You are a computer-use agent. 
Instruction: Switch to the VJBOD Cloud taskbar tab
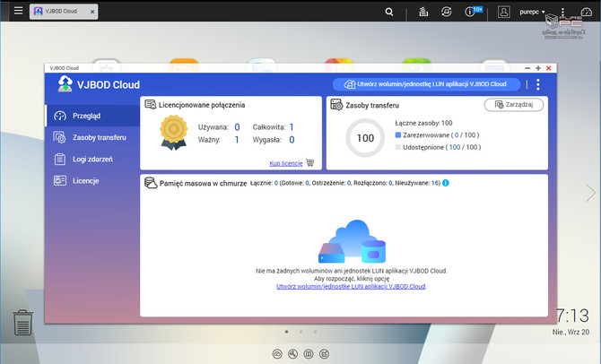coord(64,12)
